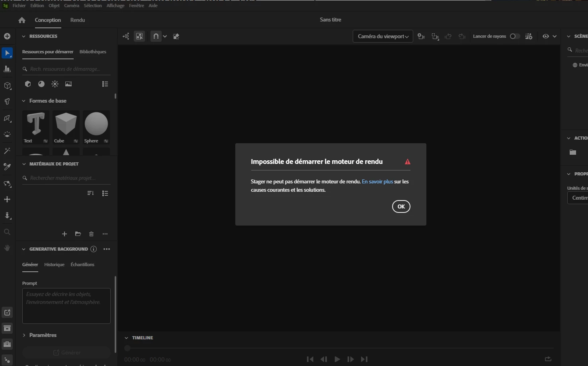
Task: Collapse MATÉRIAUX DE PROJET panel
Action: coord(23,164)
